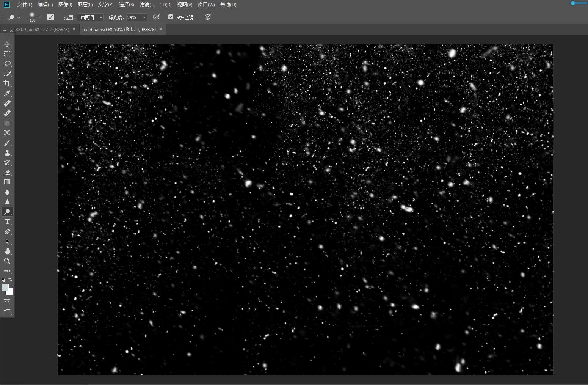Open the brush settings panel button
Image resolution: width=588 pixels, height=385 pixels.
50,17
